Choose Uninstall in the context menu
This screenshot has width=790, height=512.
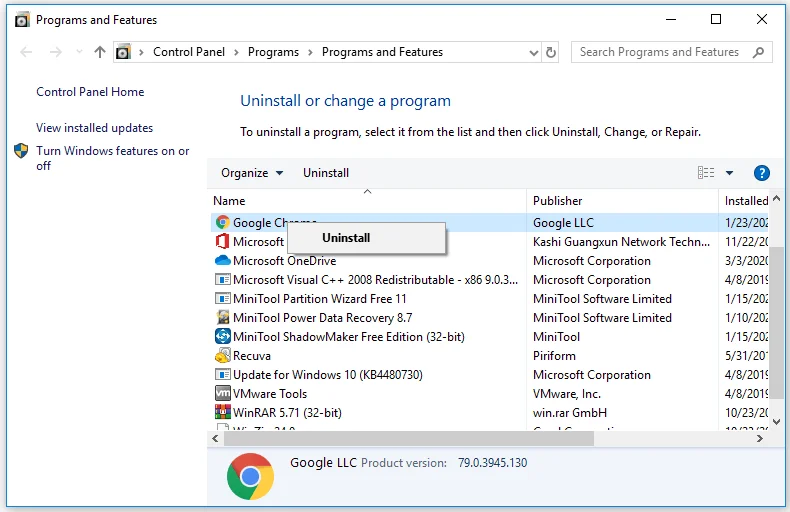coord(366,238)
